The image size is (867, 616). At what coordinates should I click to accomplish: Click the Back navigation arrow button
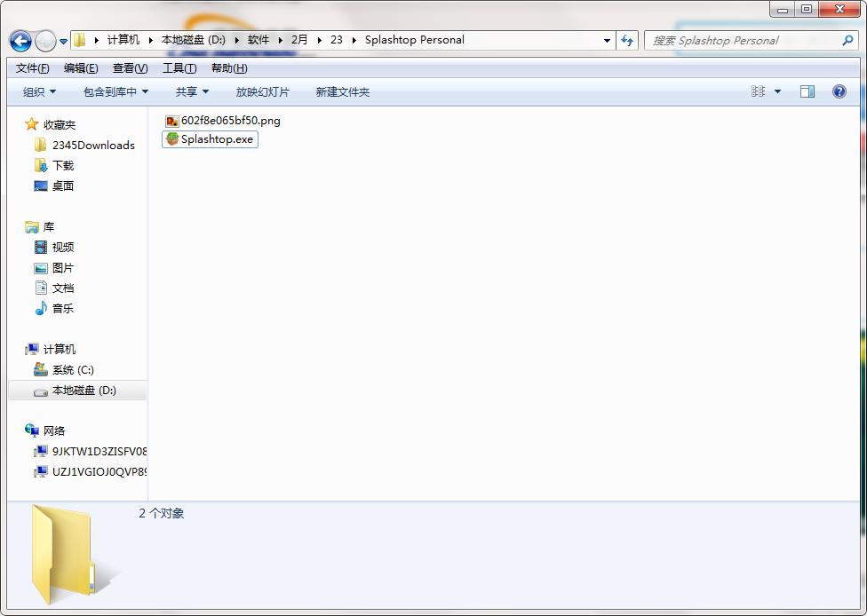coord(21,41)
